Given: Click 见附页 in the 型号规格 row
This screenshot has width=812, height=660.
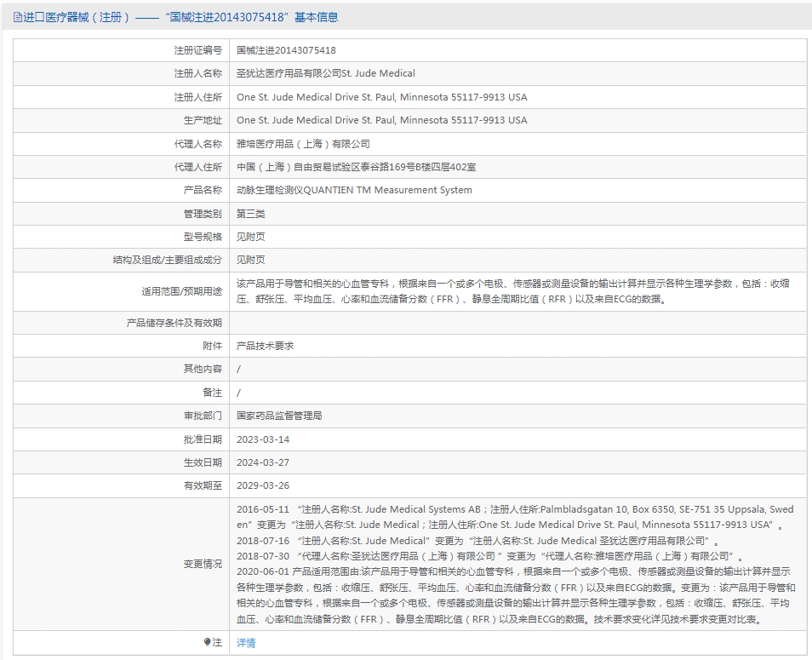Looking at the screenshot, I should click(250, 237).
